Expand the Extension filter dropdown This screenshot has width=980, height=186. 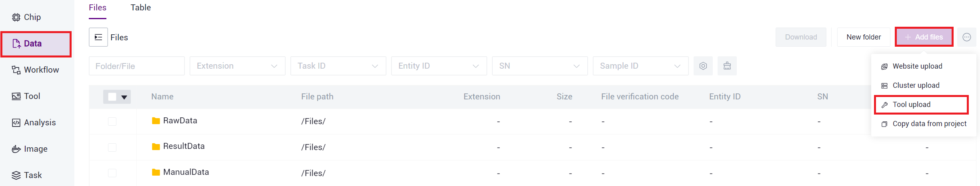237,66
